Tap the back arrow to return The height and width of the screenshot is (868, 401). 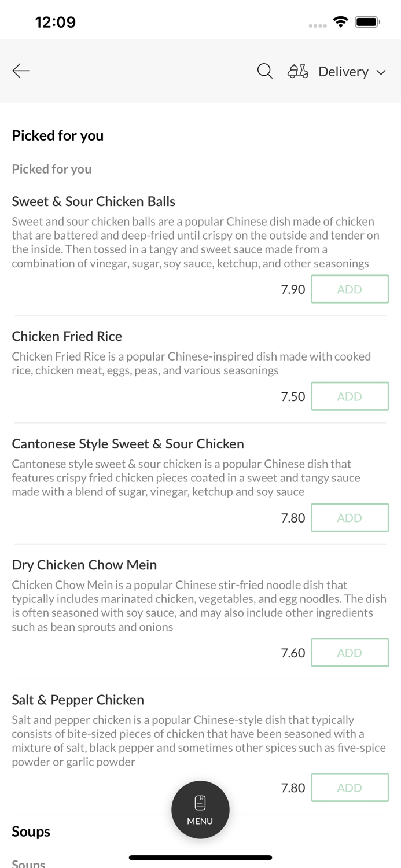(x=20, y=71)
